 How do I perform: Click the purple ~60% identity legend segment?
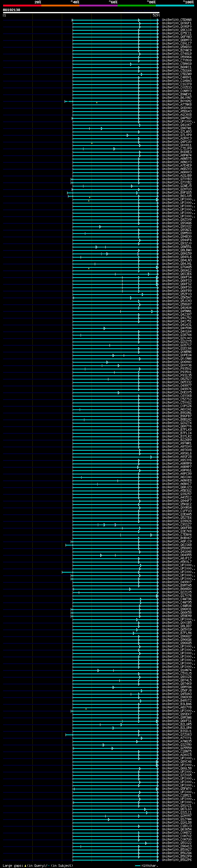[98, 6]
